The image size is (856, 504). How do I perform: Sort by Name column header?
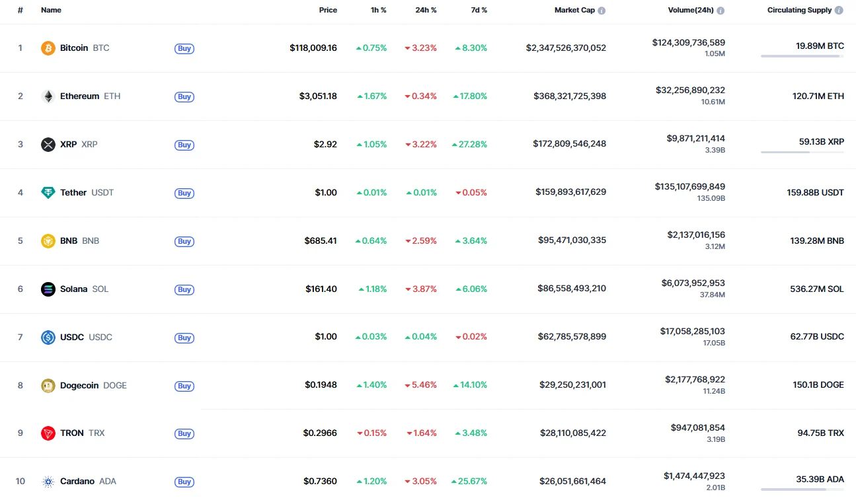(51, 11)
